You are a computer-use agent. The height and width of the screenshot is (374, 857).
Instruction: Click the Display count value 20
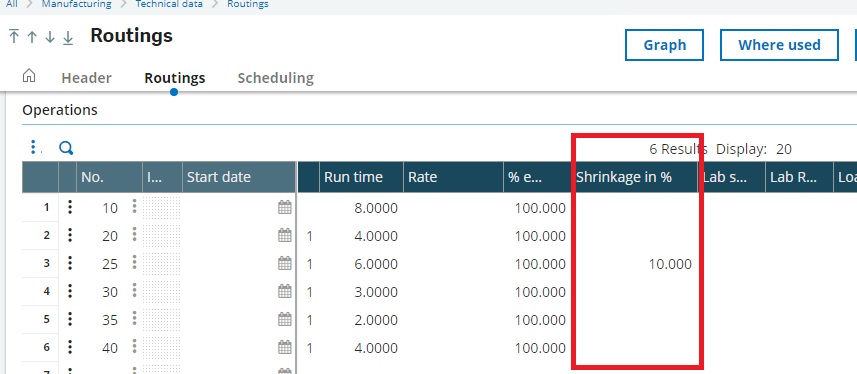[x=784, y=149]
